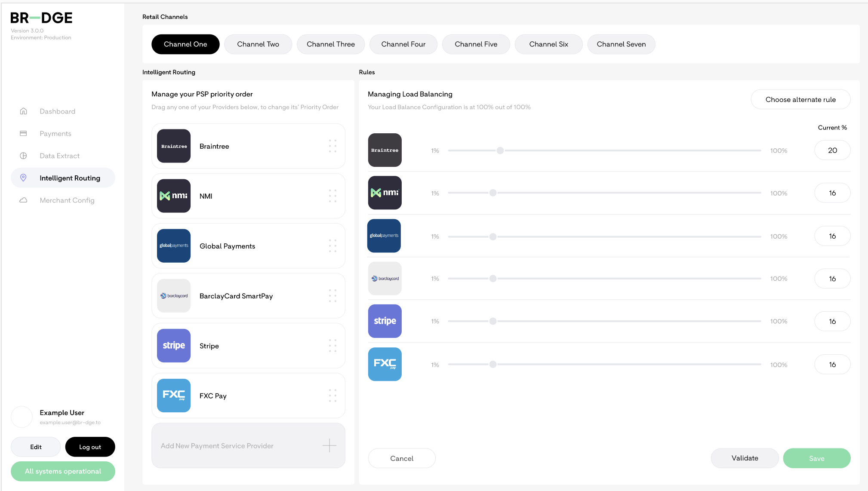The image size is (868, 491).
Task: Click the Dashboard home icon
Action: click(24, 111)
